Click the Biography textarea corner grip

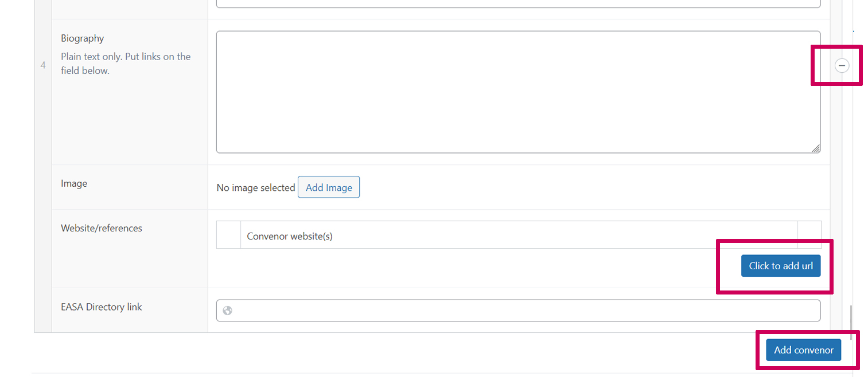[816, 148]
